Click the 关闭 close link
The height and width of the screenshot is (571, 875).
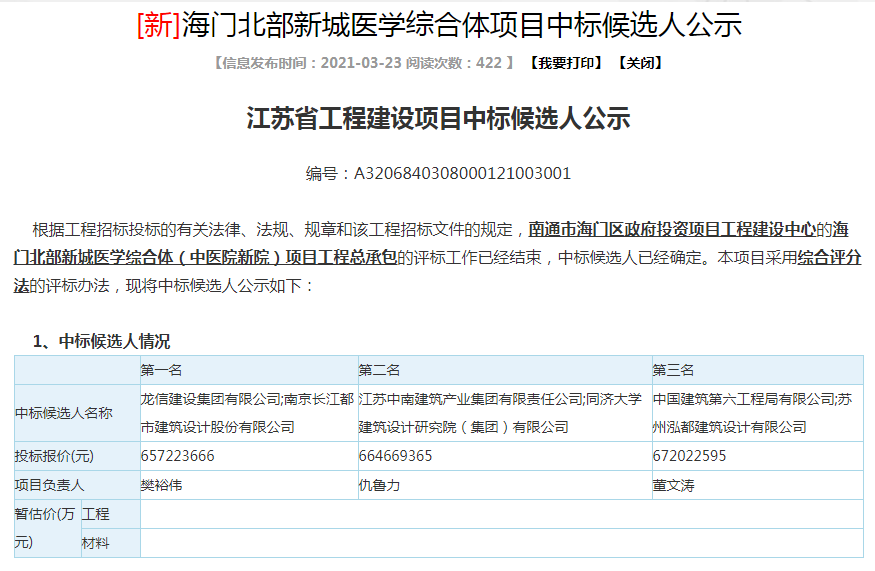click(x=640, y=63)
